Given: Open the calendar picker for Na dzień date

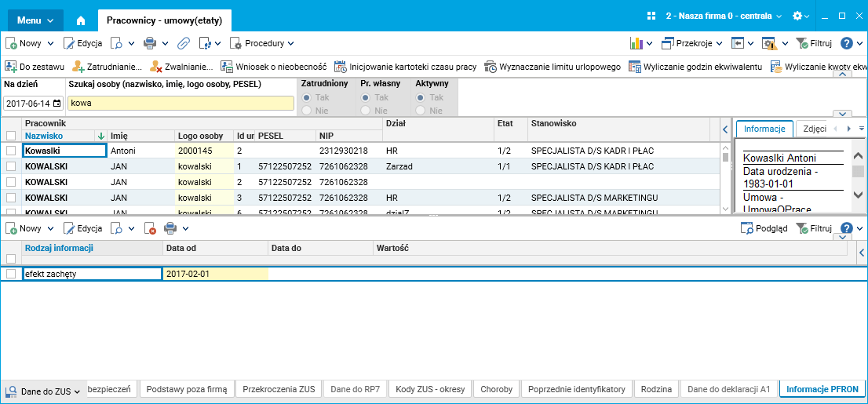Looking at the screenshot, I should click(57, 103).
